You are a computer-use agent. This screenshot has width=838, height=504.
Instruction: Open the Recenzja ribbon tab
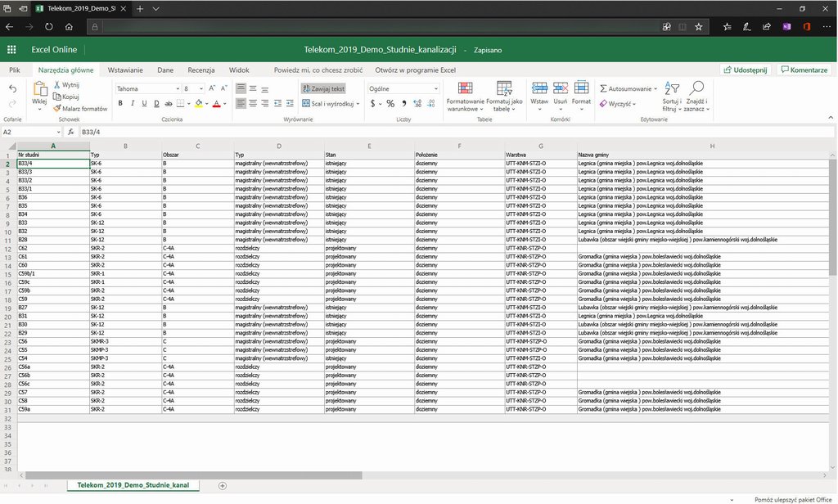tap(200, 70)
